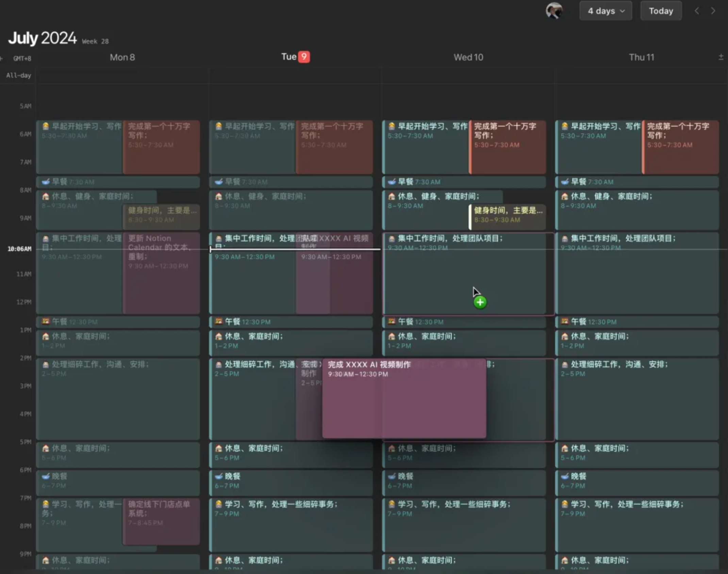The width and height of the screenshot is (728, 574).
Task: Click the house icon on Thu 8-9:30 AM event
Action: [x=564, y=197]
